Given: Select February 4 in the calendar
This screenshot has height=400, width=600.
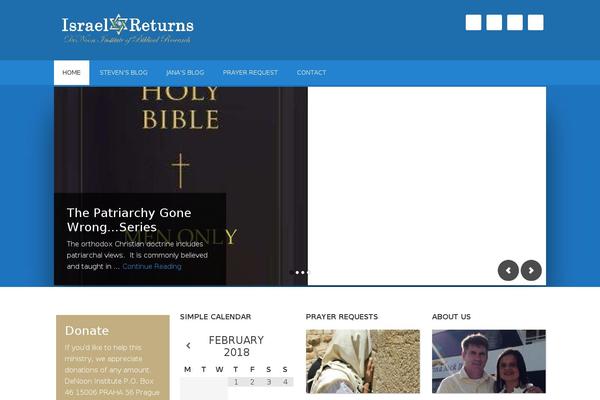Looking at the screenshot, I should tap(285, 382).
